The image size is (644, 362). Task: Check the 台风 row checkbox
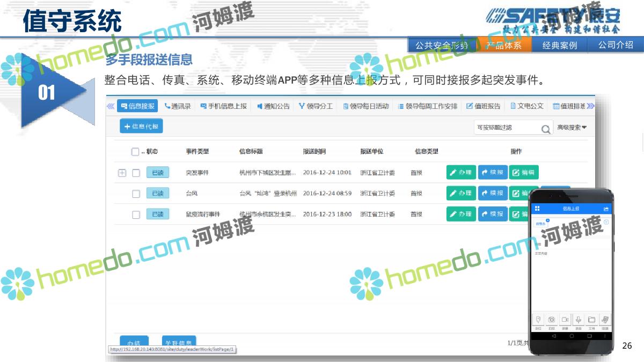(136, 194)
